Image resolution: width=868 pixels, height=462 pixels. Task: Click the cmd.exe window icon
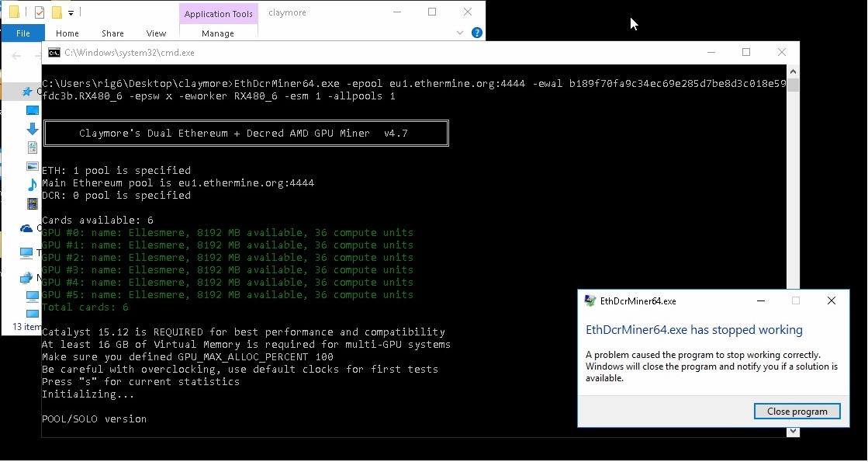54,53
